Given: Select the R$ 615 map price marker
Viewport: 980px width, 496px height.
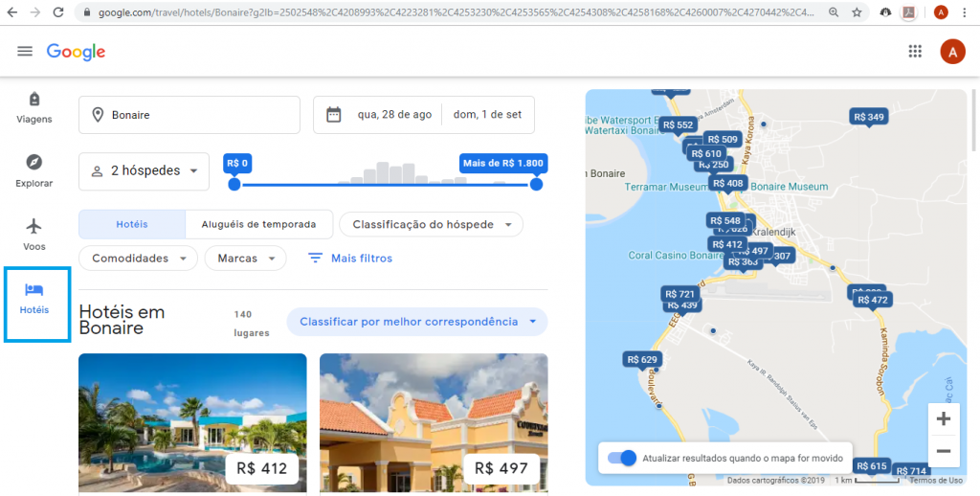Looking at the screenshot, I should pos(872,466).
